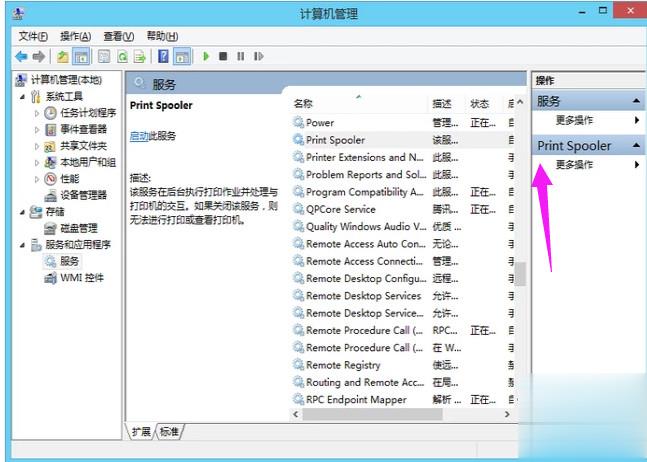Select the RPC Endpoint Mapper service

pyautogui.click(x=403, y=400)
